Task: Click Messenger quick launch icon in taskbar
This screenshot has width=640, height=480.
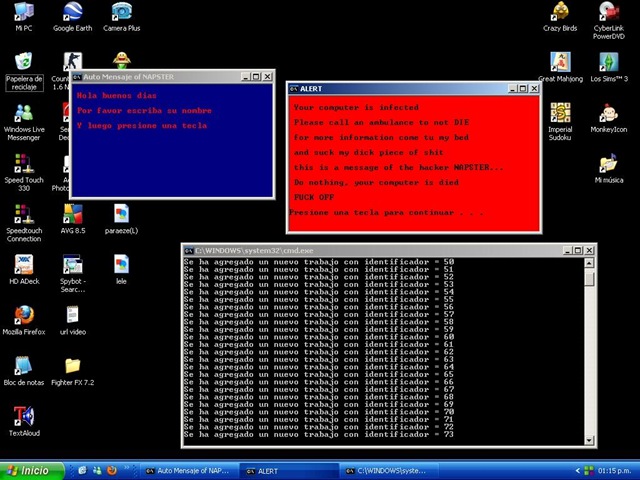Action: [97, 471]
